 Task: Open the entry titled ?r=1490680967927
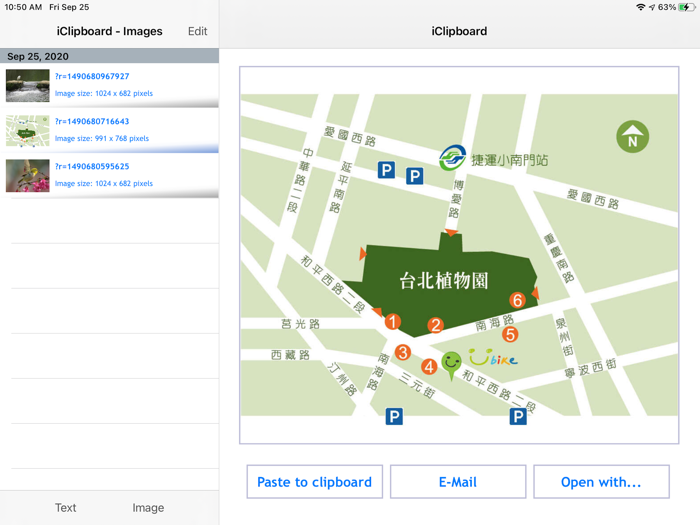pos(92,76)
